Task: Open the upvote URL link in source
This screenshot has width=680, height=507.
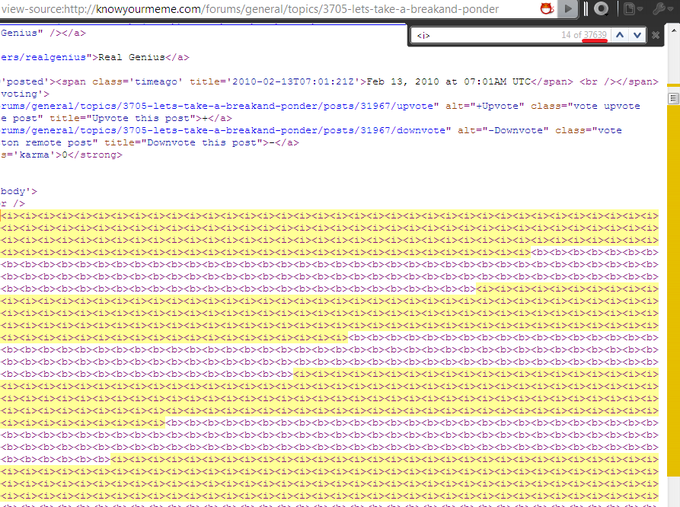Action: pyautogui.click(x=219, y=106)
